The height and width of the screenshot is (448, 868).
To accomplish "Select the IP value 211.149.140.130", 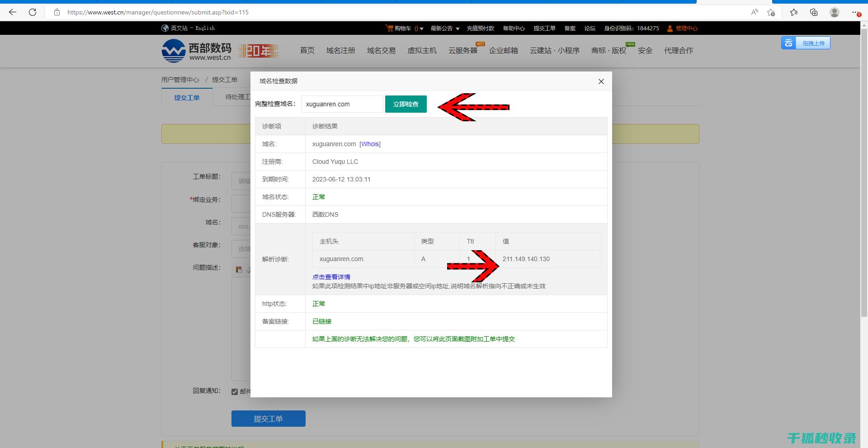I will [x=526, y=259].
